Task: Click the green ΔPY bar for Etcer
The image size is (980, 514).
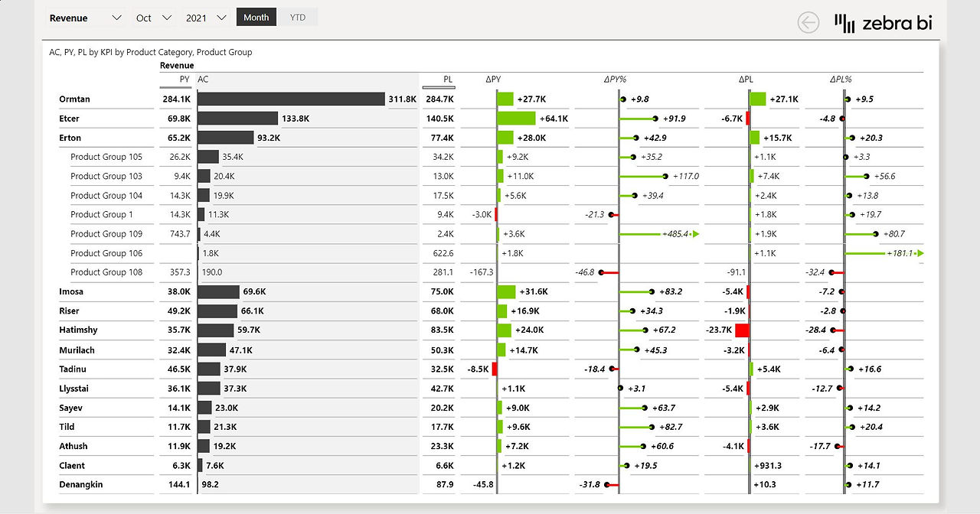Action: point(517,119)
